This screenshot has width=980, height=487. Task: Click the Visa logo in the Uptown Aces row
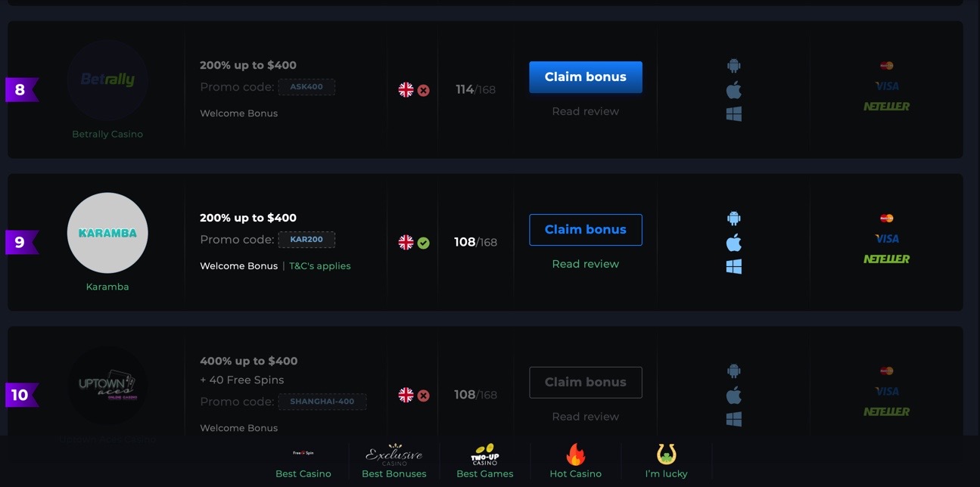point(887,392)
